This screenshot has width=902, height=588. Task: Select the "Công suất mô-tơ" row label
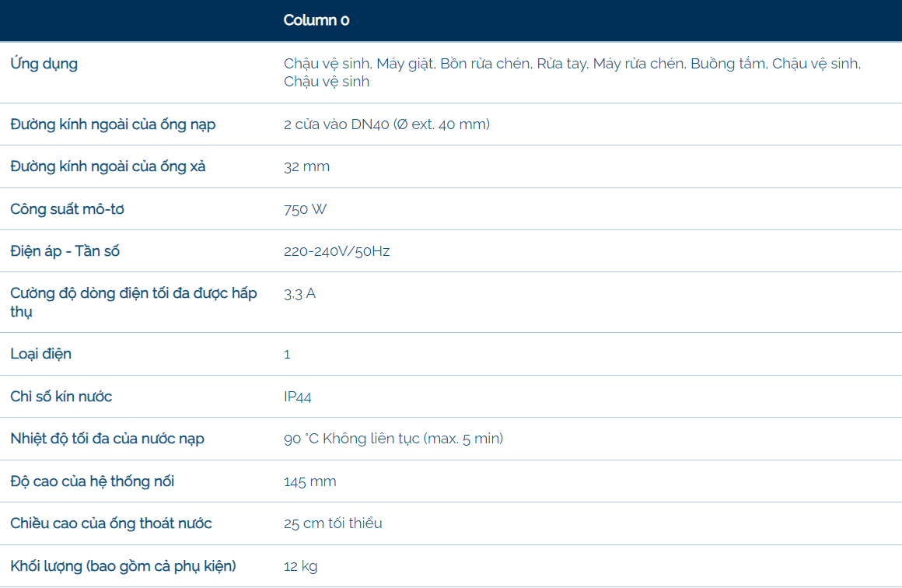click(x=67, y=209)
